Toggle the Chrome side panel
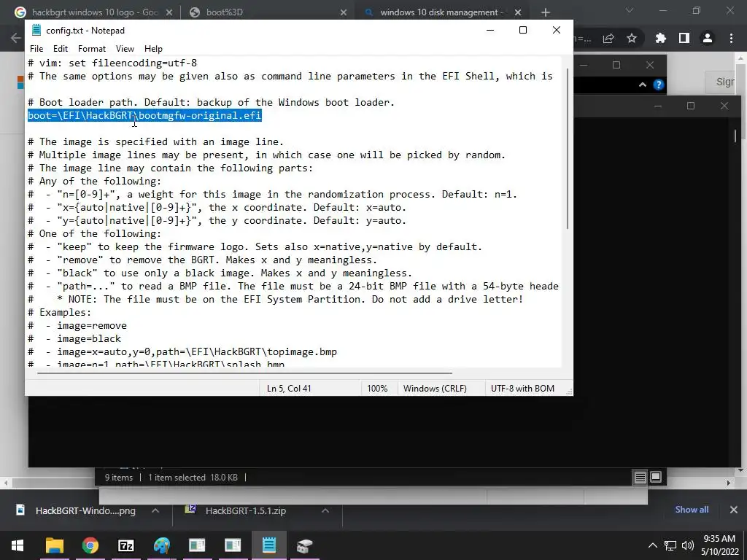Image resolution: width=747 pixels, height=560 pixels. tap(684, 38)
